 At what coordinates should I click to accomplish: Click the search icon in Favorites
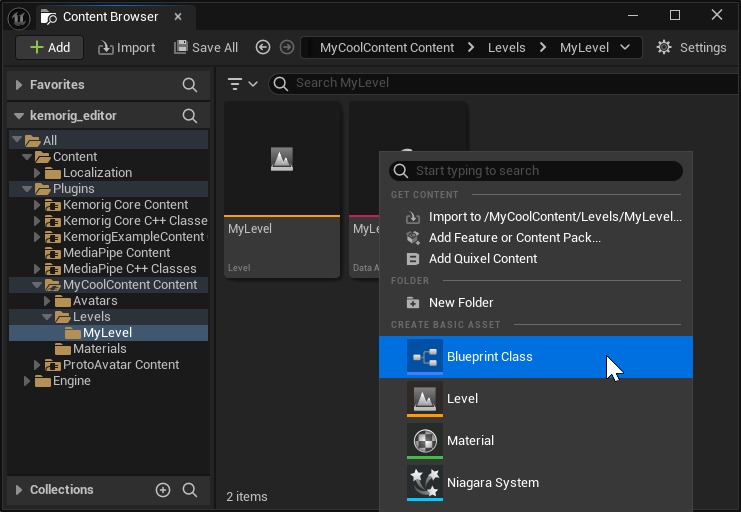(x=190, y=85)
